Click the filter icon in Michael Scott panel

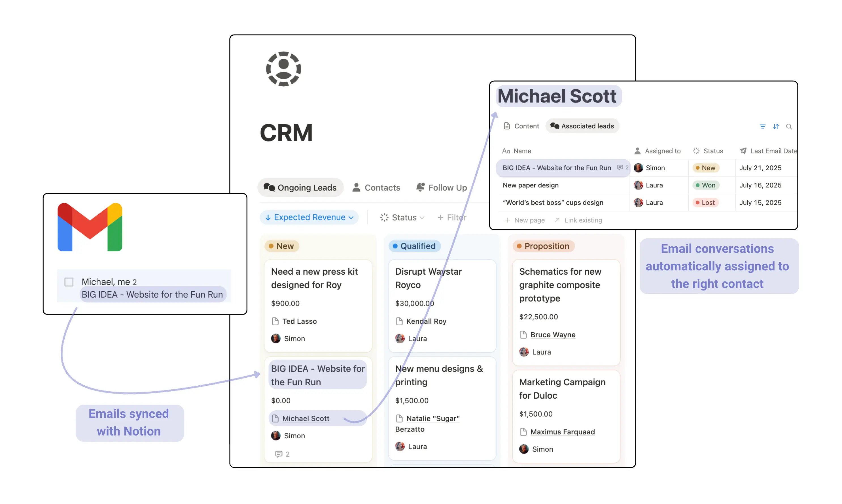pos(762,127)
